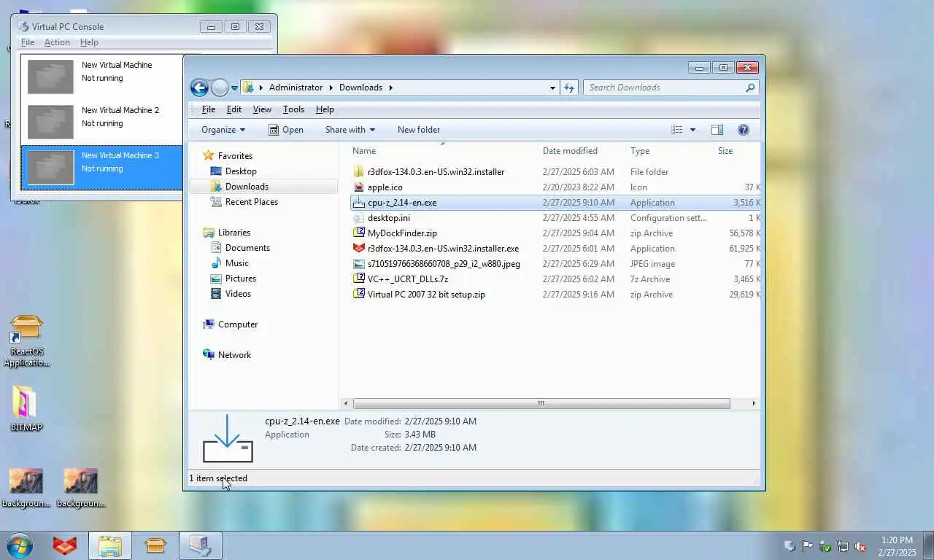Click the Back navigation arrow in Explorer
This screenshot has height=560, width=934.
tap(199, 87)
